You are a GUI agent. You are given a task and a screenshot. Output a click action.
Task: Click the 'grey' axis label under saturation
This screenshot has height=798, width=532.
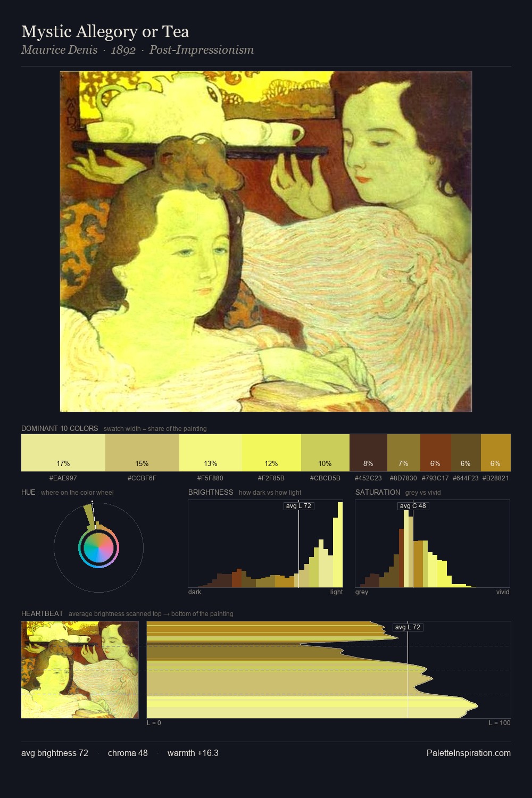click(x=362, y=592)
